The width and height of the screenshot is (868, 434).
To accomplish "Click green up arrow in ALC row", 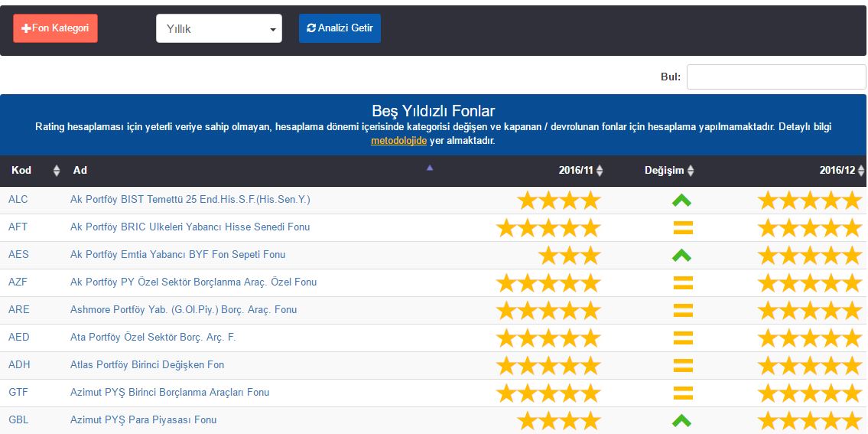I will 682,201.
